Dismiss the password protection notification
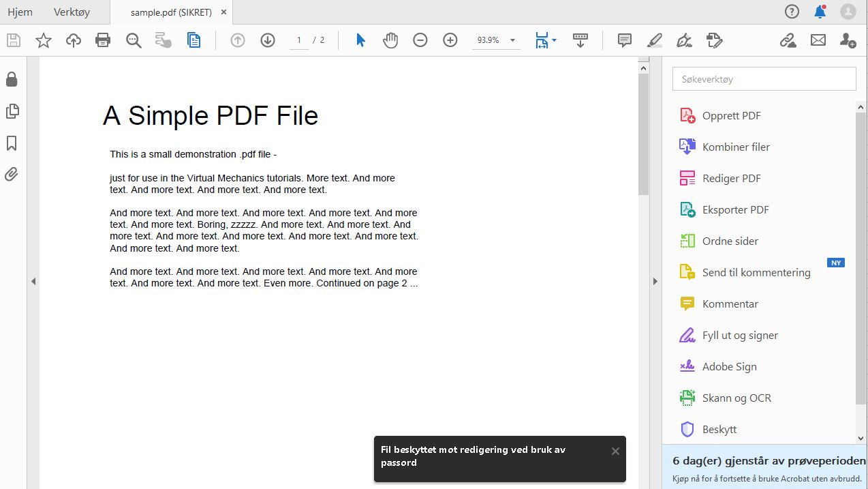The height and width of the screenshot is (489, 868). pos(615,451)
